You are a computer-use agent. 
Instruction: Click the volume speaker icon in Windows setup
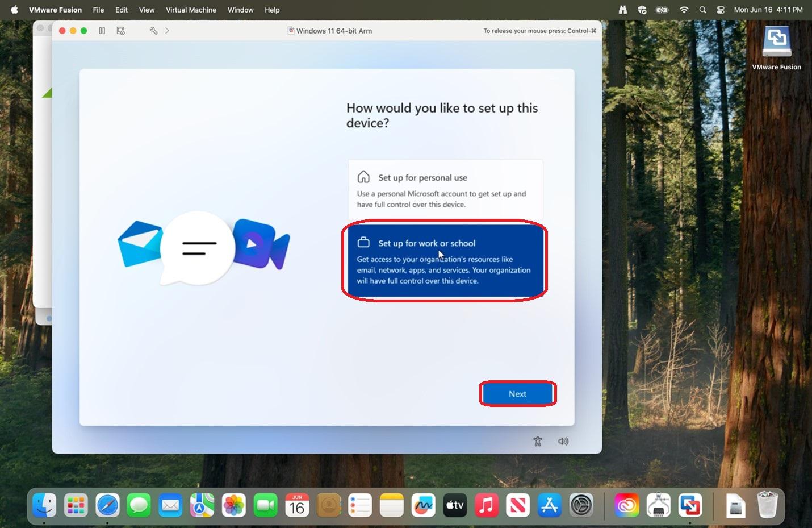tap(563, 442)
